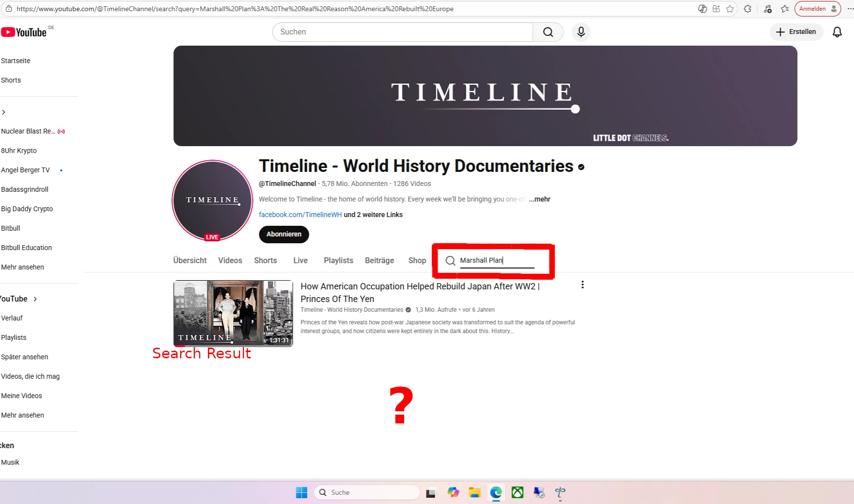Open the Xbox app from the taskbar
The width and height of the screenshot is (854, 504).
coord(517,493)
